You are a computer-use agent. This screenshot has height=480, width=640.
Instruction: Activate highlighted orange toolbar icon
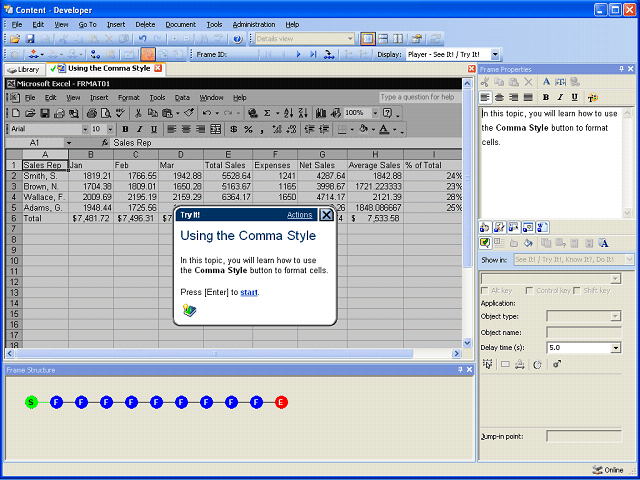(x=148, y=54)
